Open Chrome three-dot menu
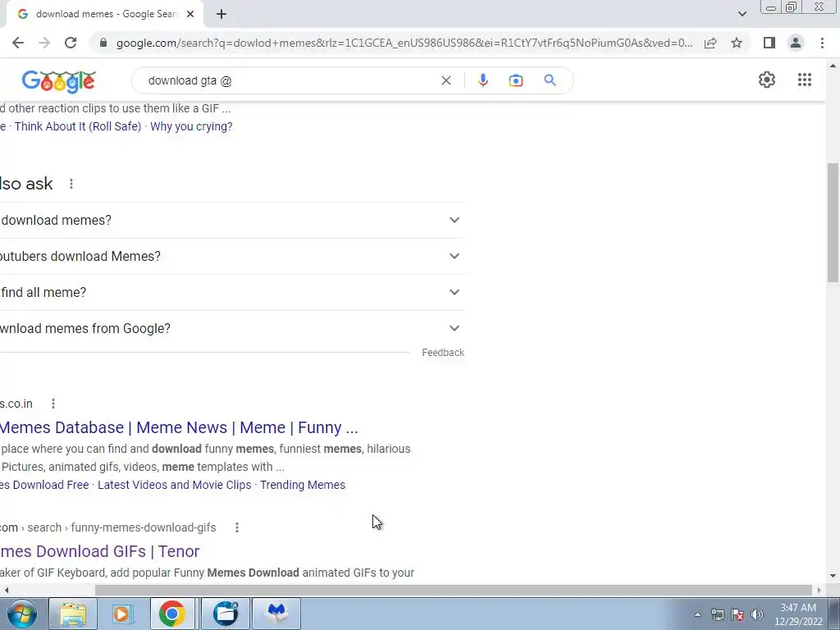Screen dimensions: 840x630 coord(822,43)
